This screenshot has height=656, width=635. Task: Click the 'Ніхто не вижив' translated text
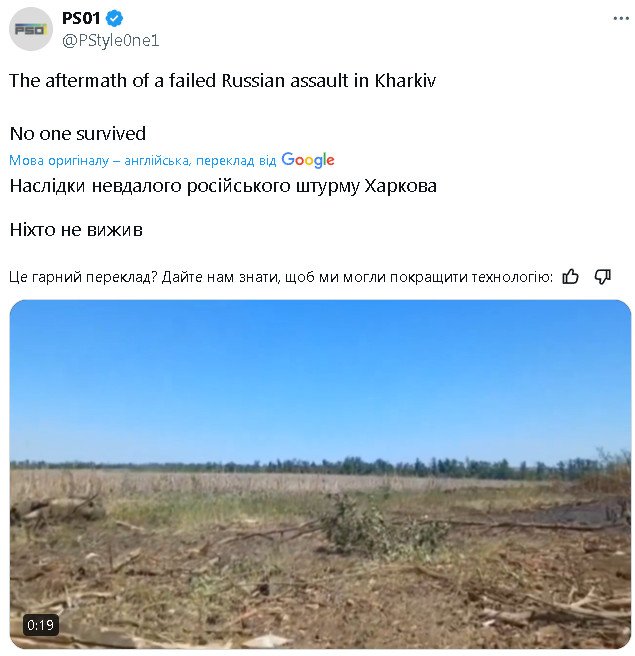(x=76, y=230)
